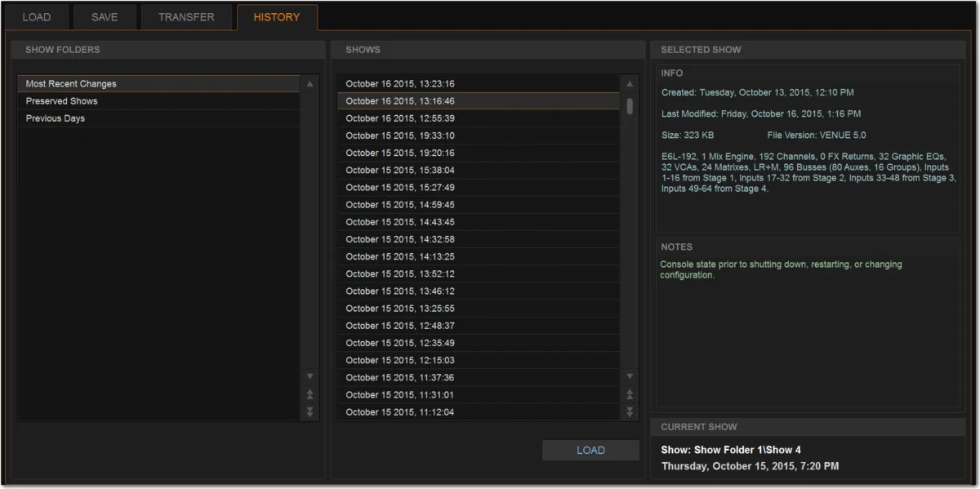
Task: Open the SAVE tab
Action: pos(105,17)
